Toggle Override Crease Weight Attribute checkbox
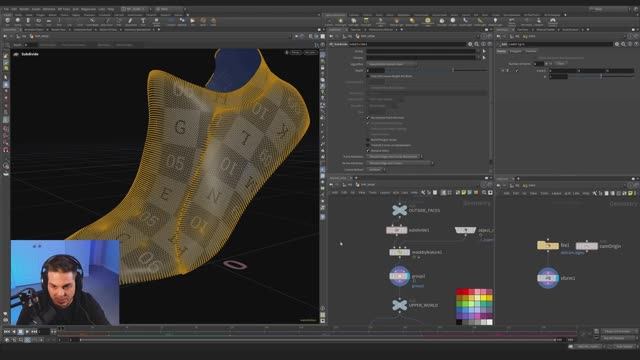Viewport: 640px width, 360px height. coord(368,76)
